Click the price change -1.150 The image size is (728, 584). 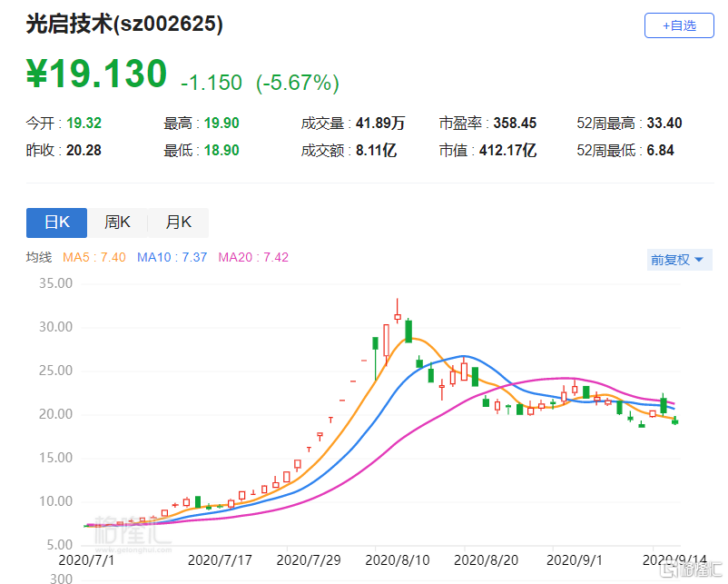(x=212, y=83)
